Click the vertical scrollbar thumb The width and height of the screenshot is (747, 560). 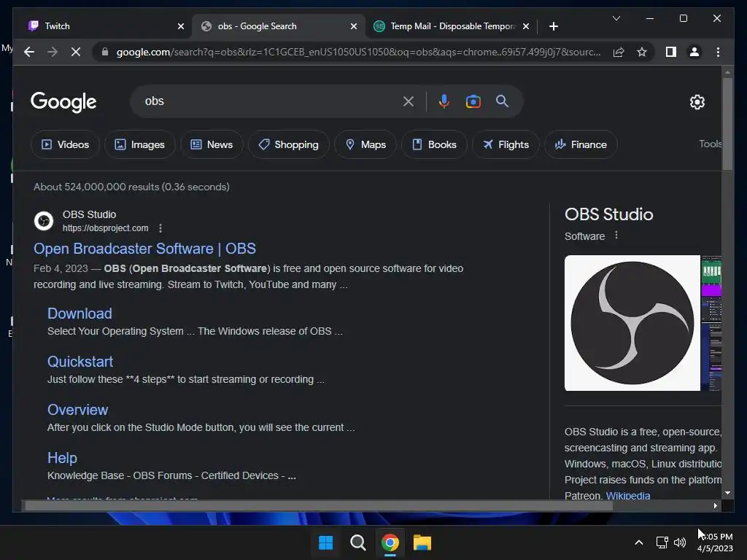tap(727, 124)
